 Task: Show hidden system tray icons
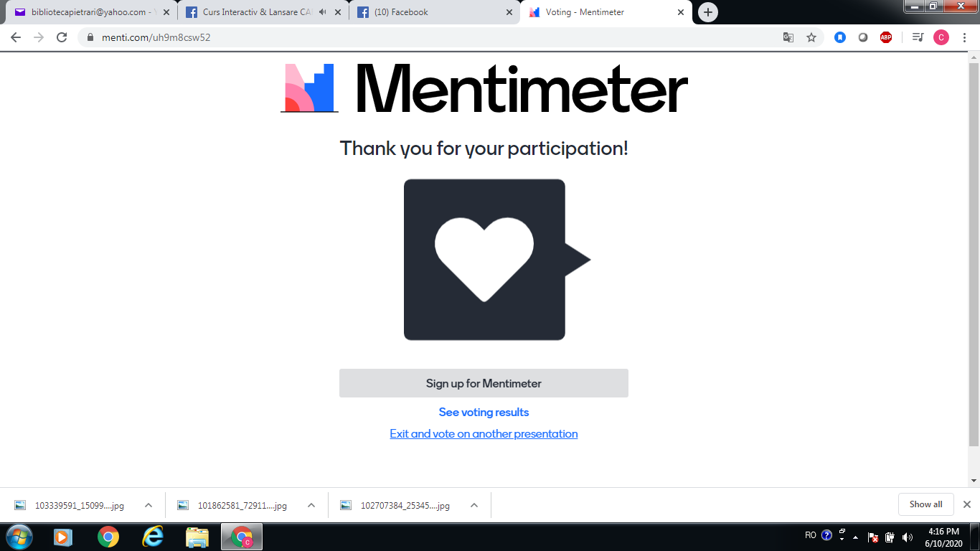[855, 537]
